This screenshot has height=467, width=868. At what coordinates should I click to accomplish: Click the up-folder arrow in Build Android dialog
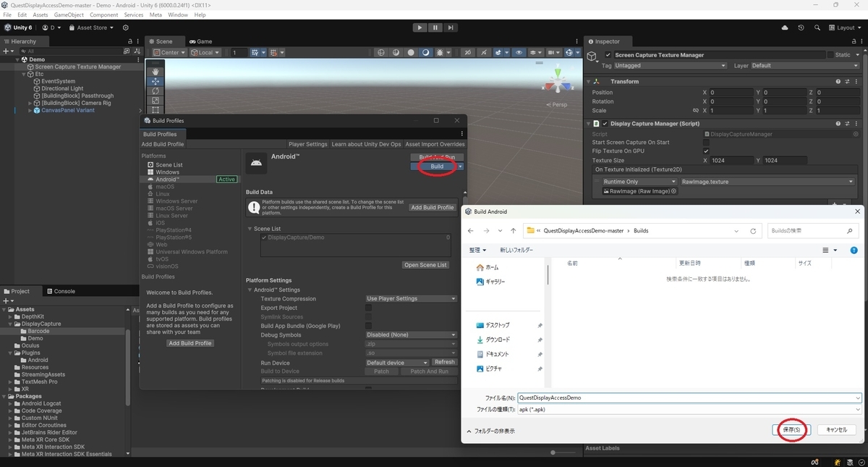coord(514,231)
